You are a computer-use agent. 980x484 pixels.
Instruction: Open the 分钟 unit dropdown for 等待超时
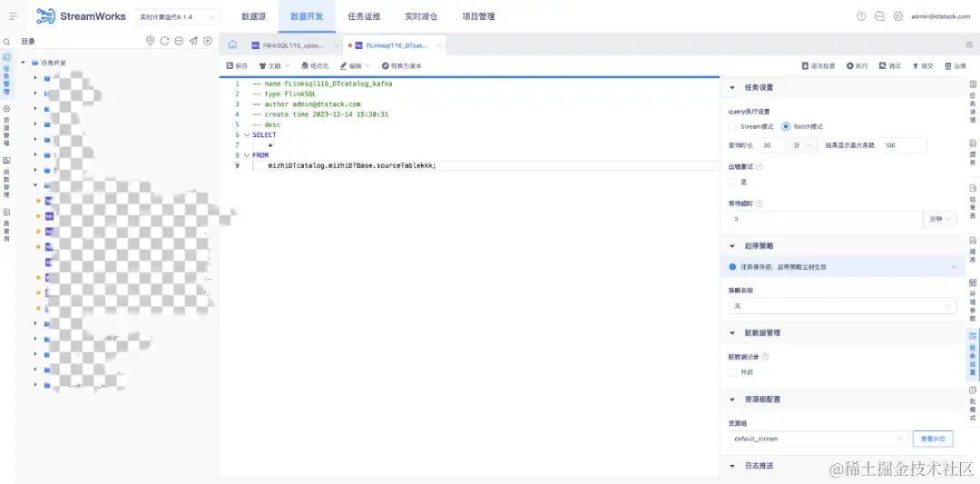click(x=939, y=220)
